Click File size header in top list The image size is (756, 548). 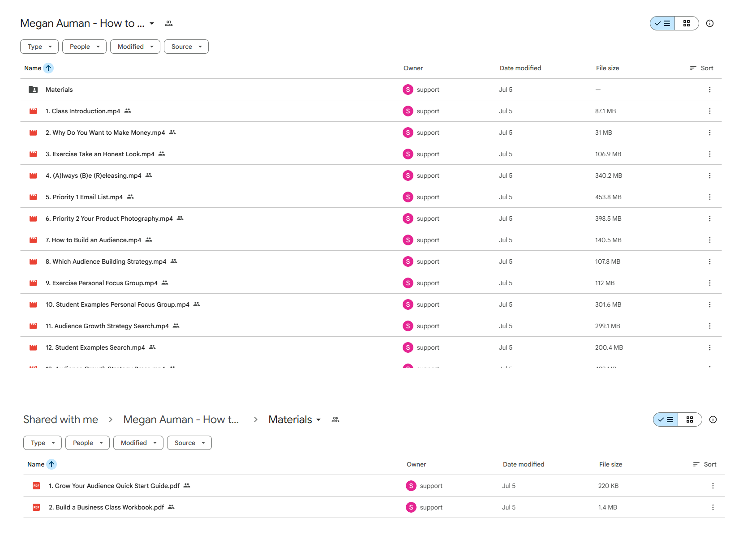pos(607,68)
